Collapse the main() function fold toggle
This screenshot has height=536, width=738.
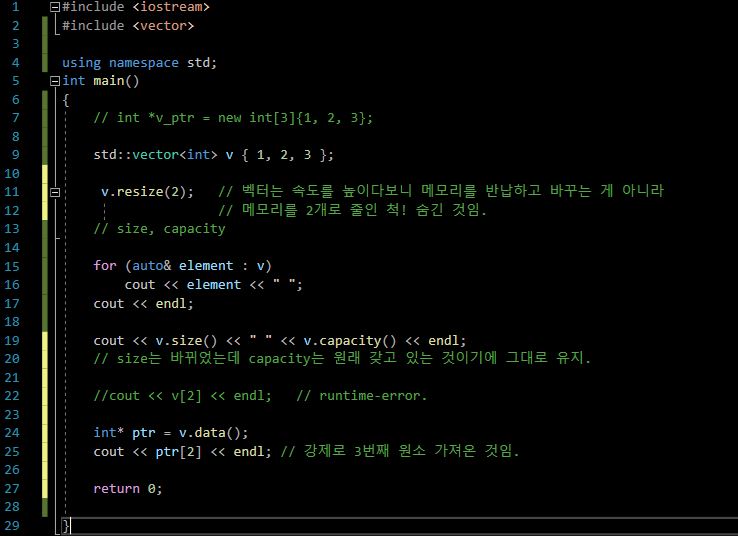tap(55, 81)
